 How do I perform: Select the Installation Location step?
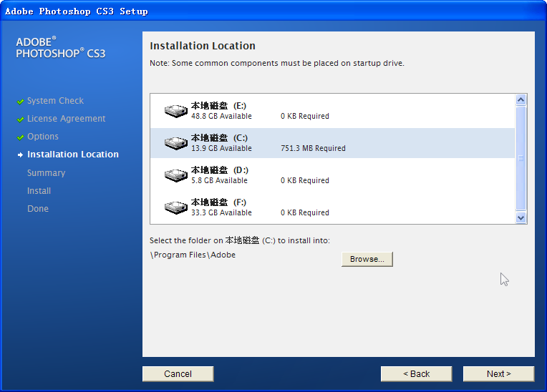(73, 154)
